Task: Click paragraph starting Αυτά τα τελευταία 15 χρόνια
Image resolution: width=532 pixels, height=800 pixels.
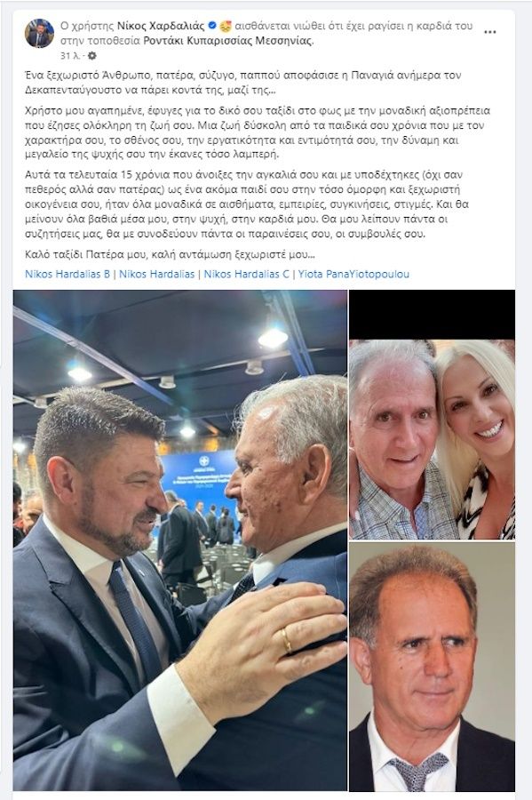Action: point(247,204)
